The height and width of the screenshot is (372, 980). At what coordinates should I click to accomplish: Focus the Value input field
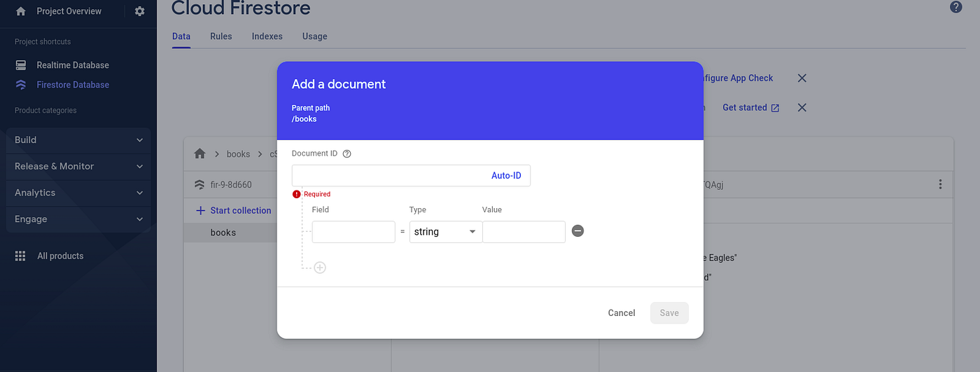click(524, 232)
